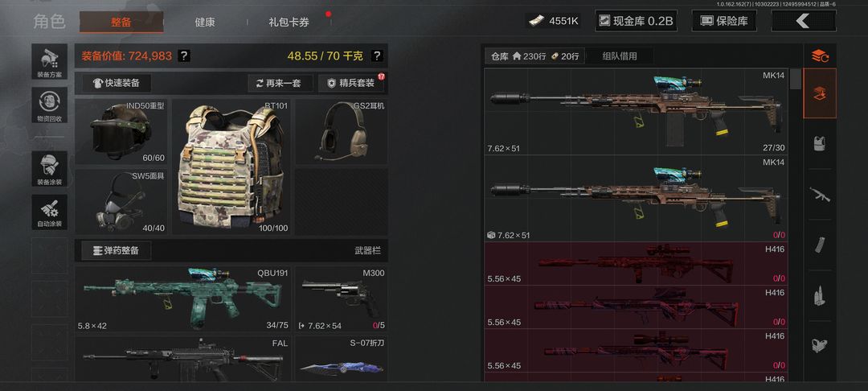Click the warehouse sort icon at top
The height and width of the screenshot is (391, 868).
[x=820, y=56]
